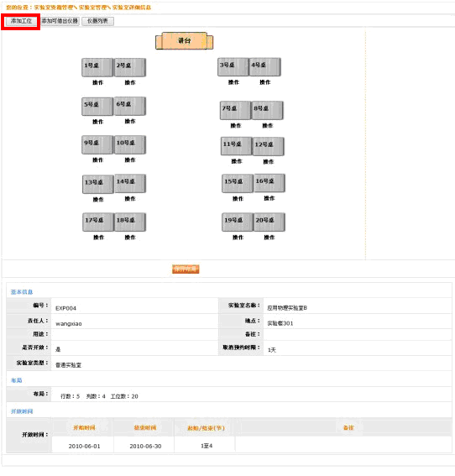Image resolution: width=455 pixels, height=476 pixels.
Task: Click 操作 link under 9号桌
Action: coord(97,160)
